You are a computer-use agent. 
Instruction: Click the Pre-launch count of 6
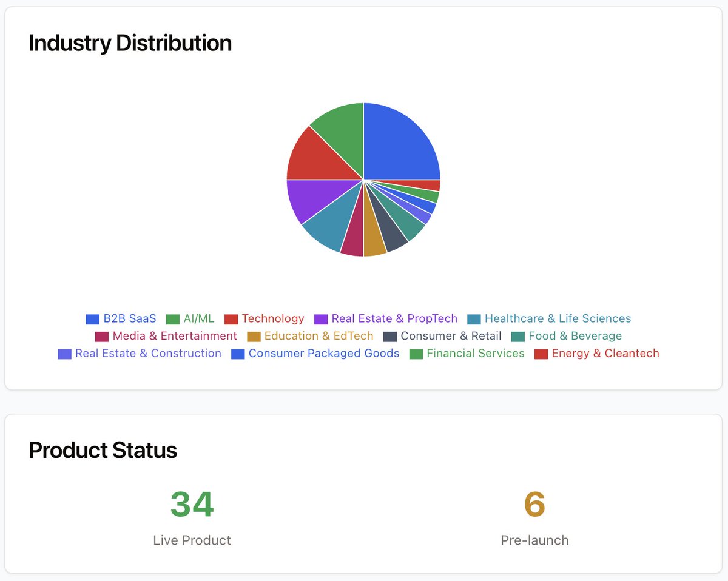[534, 503]
